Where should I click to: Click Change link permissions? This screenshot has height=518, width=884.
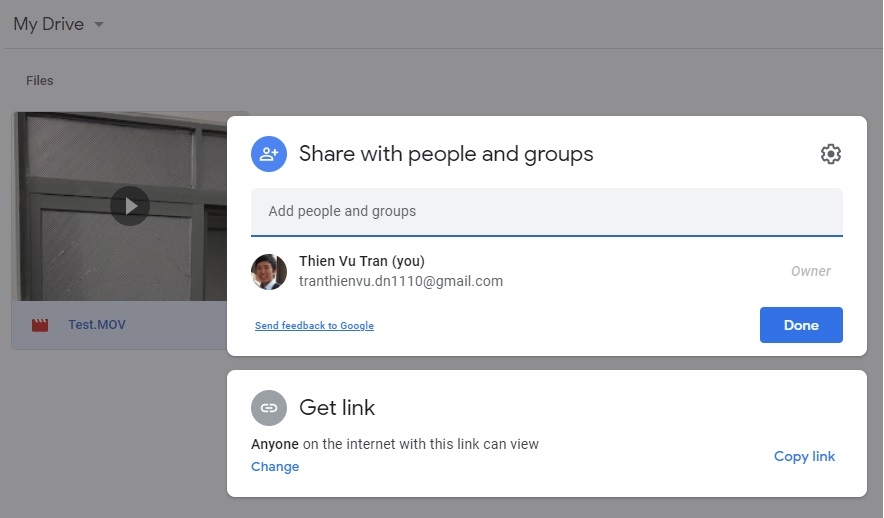tap(275, 467)
